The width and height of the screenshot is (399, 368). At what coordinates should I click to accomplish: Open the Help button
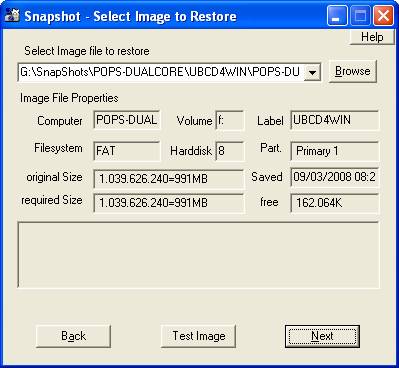coord(372,37)
